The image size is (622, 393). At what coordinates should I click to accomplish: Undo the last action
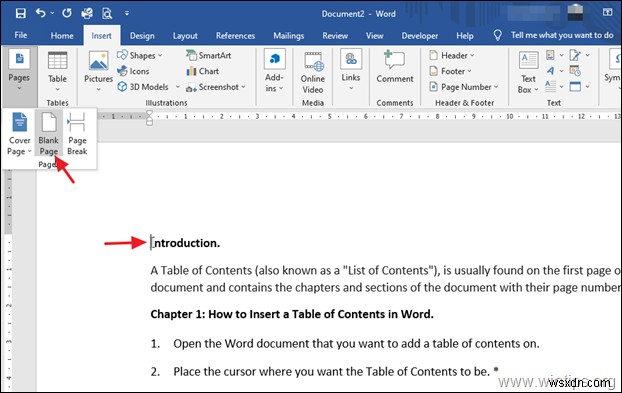(40, 13)
